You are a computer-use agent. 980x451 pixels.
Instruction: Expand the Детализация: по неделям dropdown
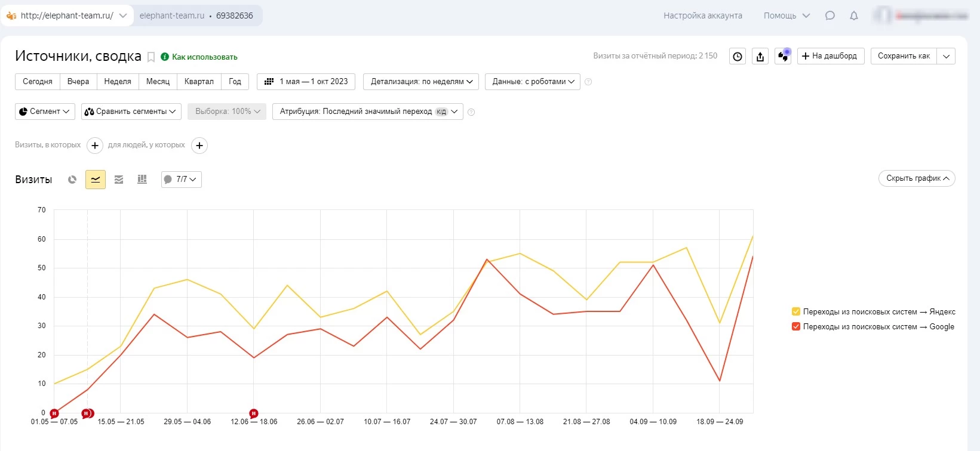420,82
